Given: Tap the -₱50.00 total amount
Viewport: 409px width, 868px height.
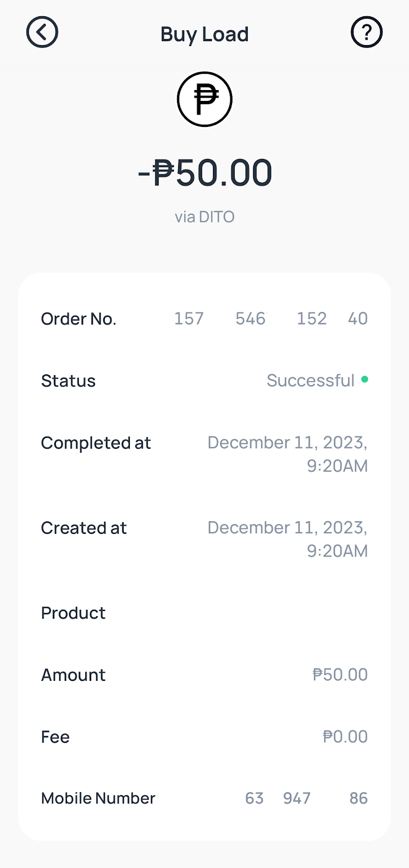Looking at the screenshot, I should [x=205, y=173].
